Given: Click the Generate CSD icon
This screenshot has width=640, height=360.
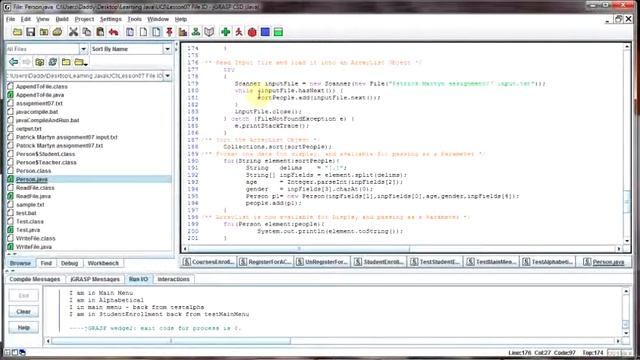Looking at the screenshot, I should click(x=130, y=32).
